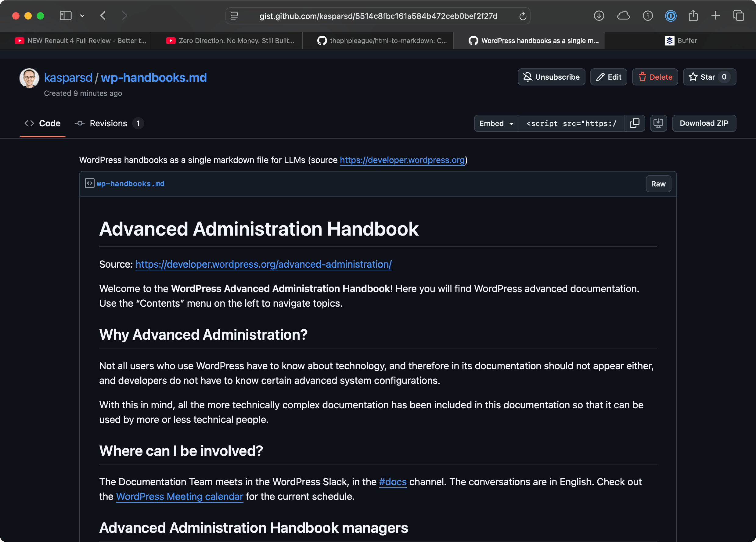Click the star count badge showing 0
This screenshot has height=542, width=756.
coord(724,77)
